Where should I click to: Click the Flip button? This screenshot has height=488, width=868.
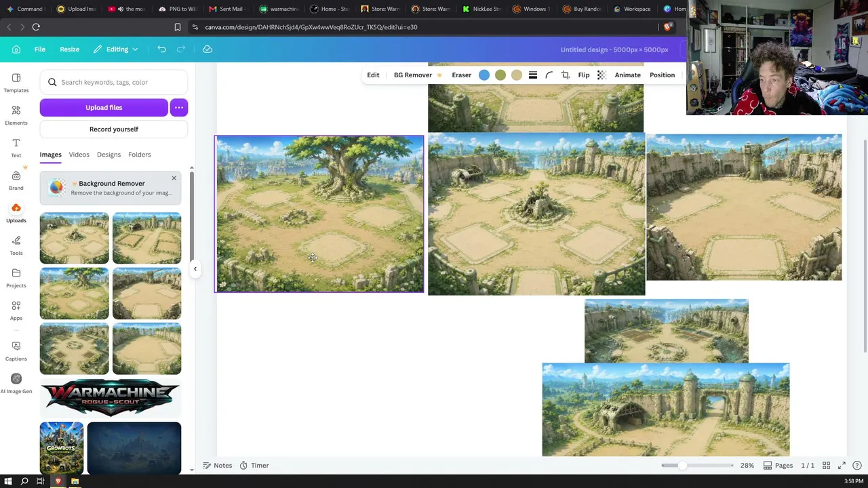tap(583, 75)
